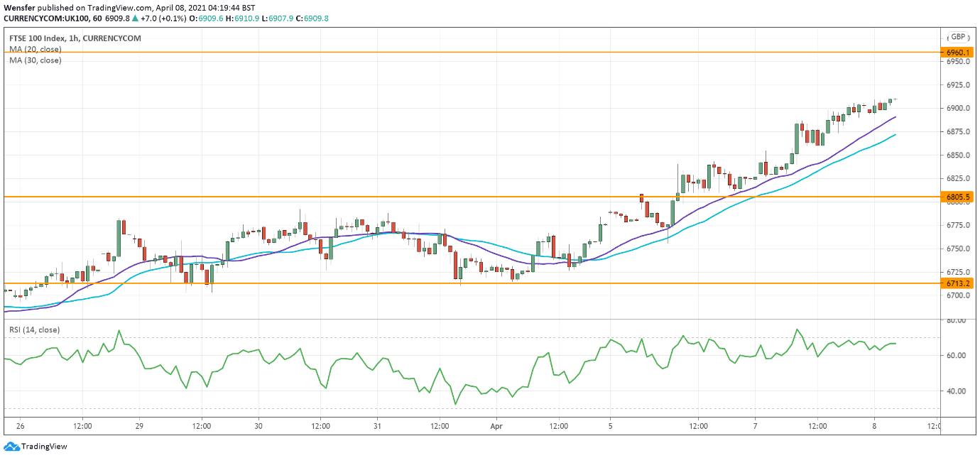Select the MA (30, close) indicator label
Screen dimensions: 980x458
pos(36,60)
